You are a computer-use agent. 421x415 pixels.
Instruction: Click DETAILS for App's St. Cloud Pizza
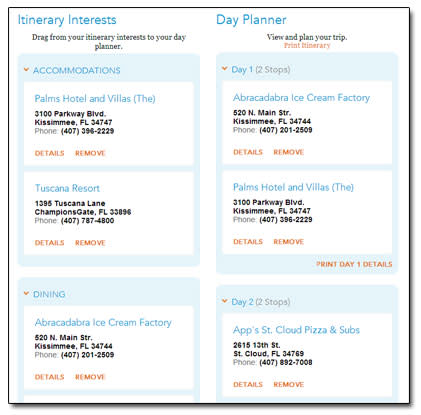[248, 384]
